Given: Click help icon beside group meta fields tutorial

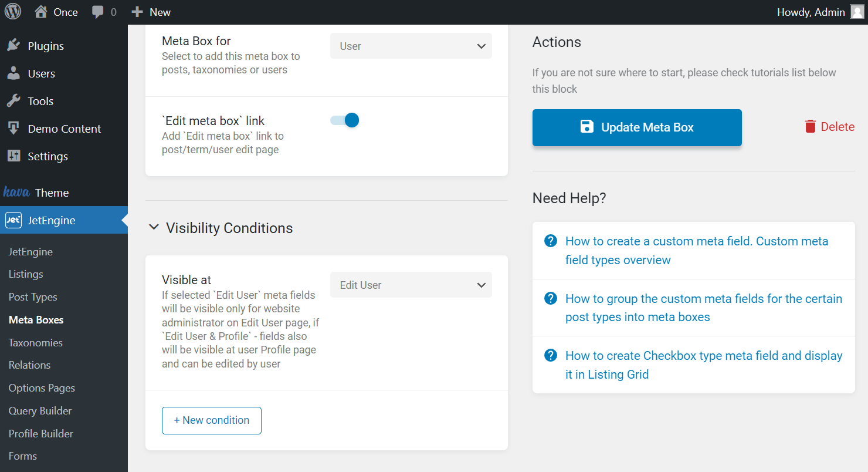Looking at the screenshot, I should click(551, 298).
